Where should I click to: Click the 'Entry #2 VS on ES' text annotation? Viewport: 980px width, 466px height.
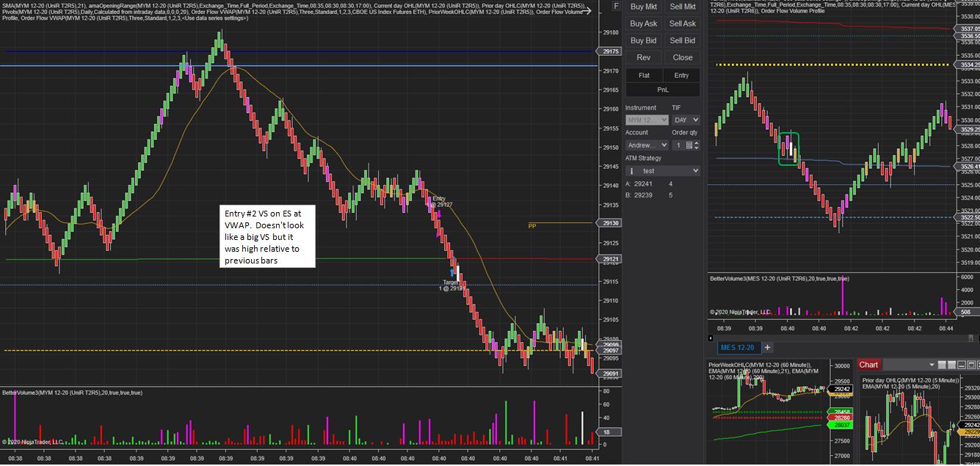point(268,236)
